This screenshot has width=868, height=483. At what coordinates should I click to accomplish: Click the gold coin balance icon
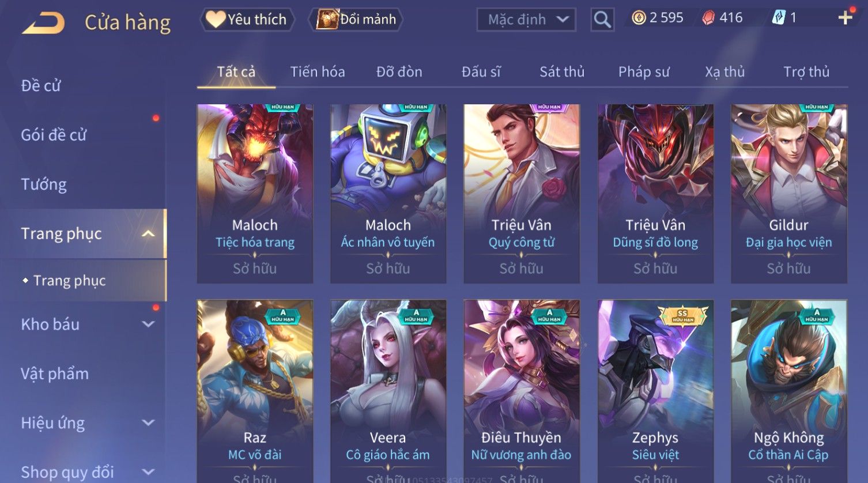(639, 18)
